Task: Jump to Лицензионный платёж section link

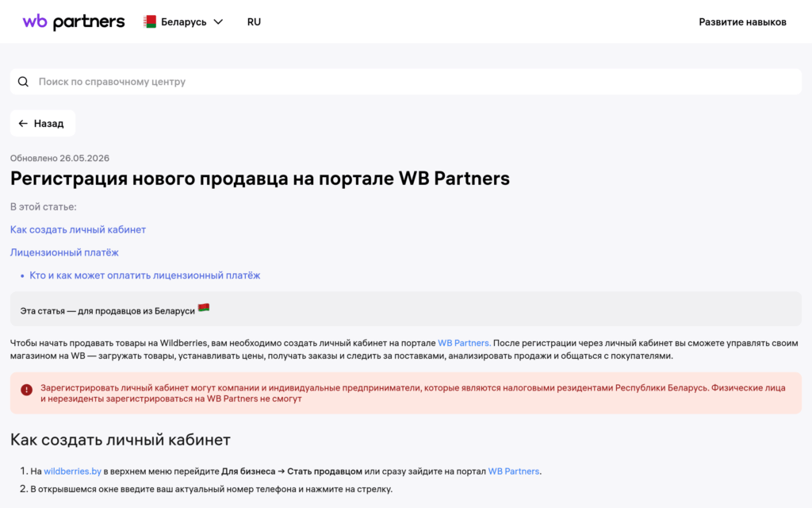Action: (x=64, y=252)
